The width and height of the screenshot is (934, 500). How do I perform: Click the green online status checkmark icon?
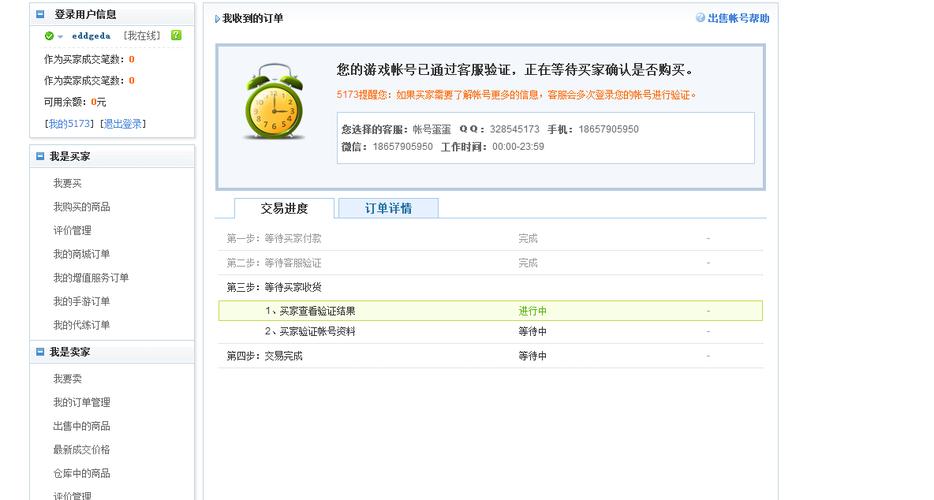(x=49, y=36)
